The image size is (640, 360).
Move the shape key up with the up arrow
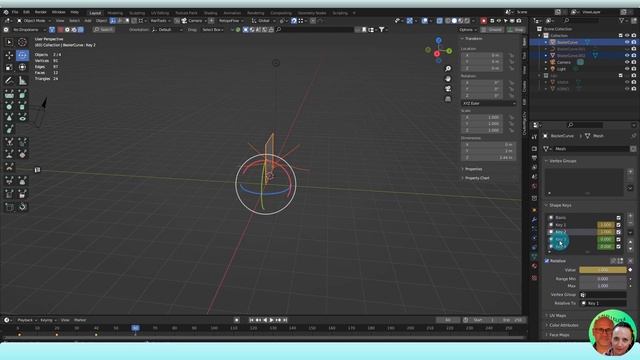(630, 242)
